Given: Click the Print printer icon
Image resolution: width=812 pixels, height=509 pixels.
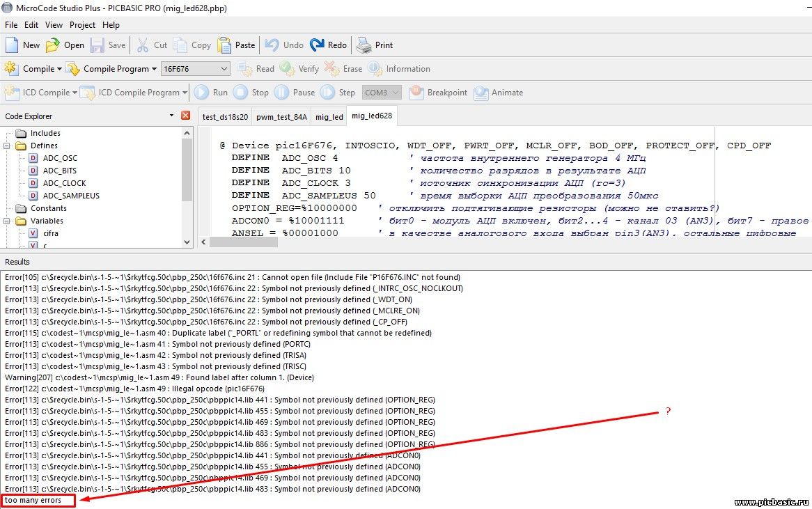Looking at the screenshot, I should pos(364,45).
